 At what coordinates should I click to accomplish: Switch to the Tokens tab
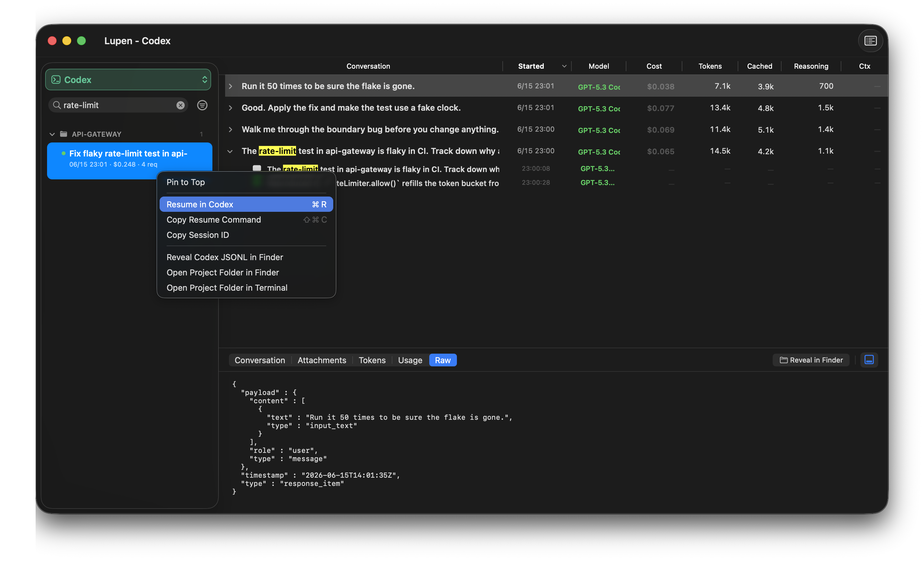pyautogui.click(x=372, y=360)
